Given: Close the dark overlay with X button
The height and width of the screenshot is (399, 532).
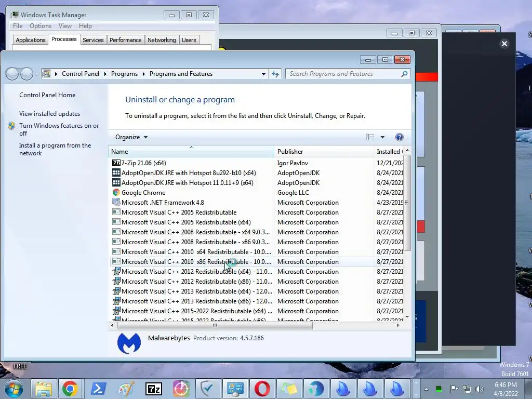Looking at the screenshot, I should pos(504,44).
